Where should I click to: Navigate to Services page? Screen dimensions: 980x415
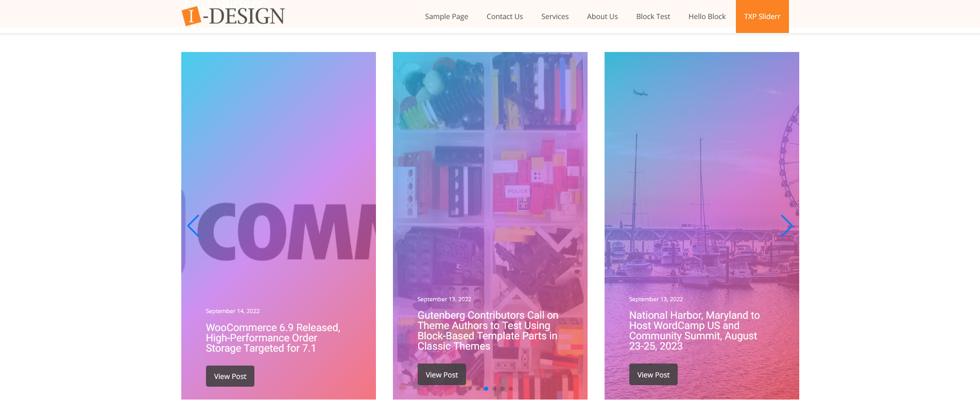(x=555, y=16)
